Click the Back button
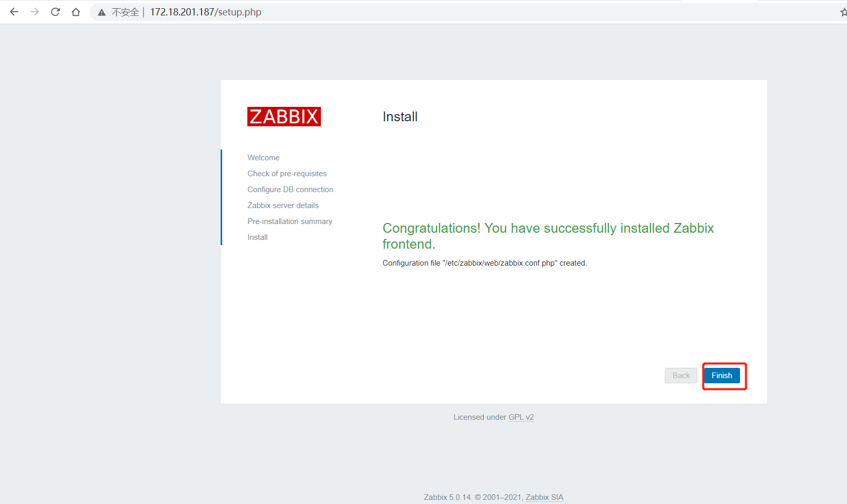This screenshot has width=847, height=504. [x=681, y=376]
